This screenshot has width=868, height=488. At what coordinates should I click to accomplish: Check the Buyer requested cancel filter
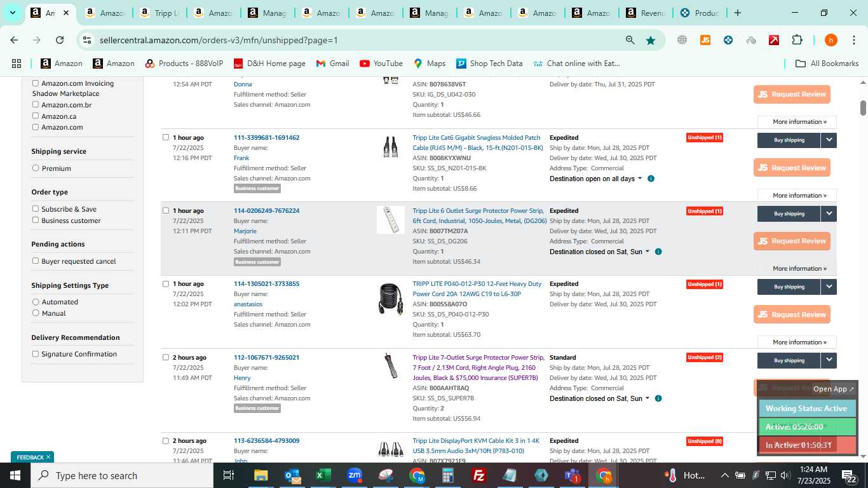(36, 261)
